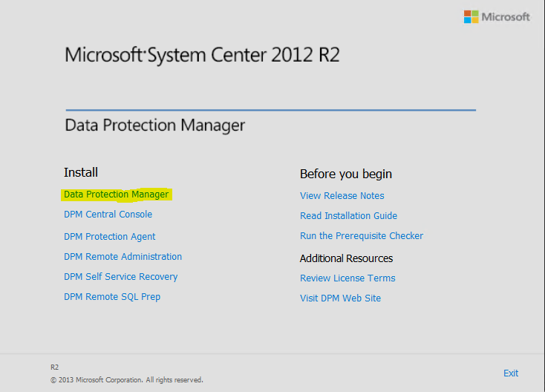Viewport: 545px width, 392px height.
Task: Open View Release Notes
Action: pyautogui.click(x=342, y=196)
